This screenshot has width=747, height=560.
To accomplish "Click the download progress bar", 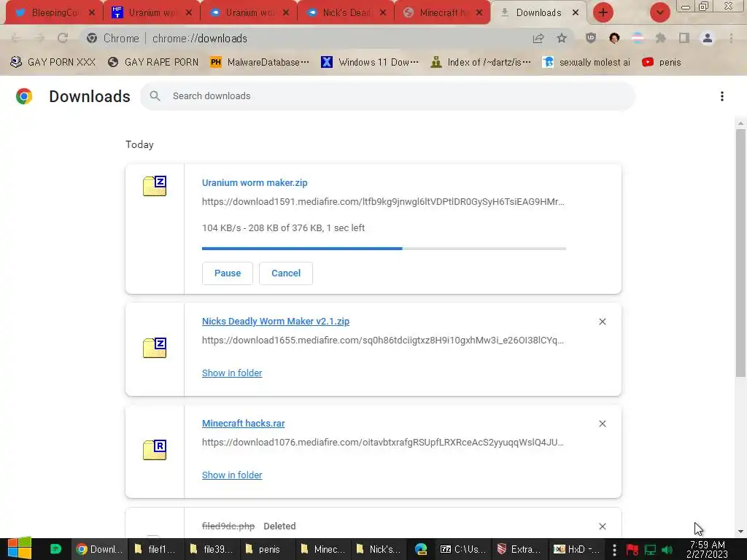I will coord(384,249).
